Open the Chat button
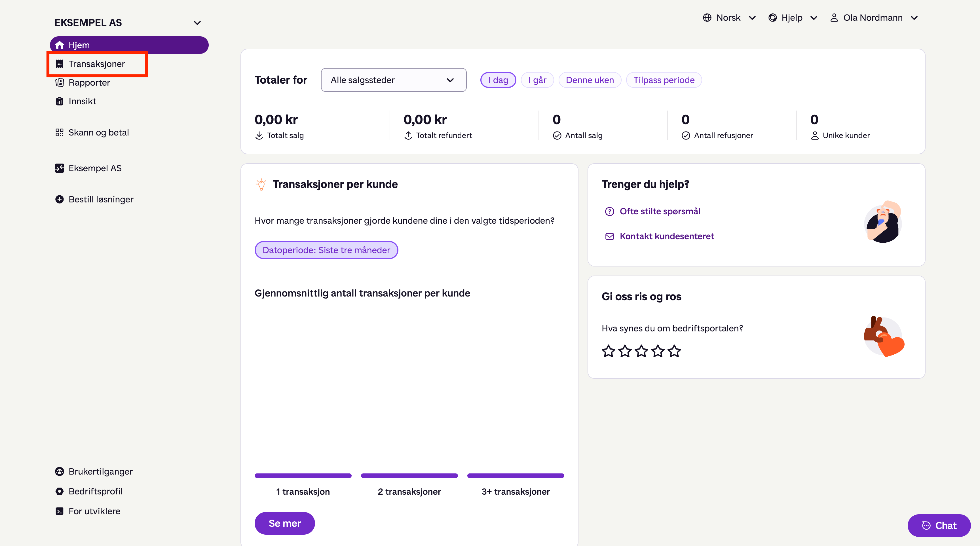The image size is (980, 546). [x=939, y=526]
